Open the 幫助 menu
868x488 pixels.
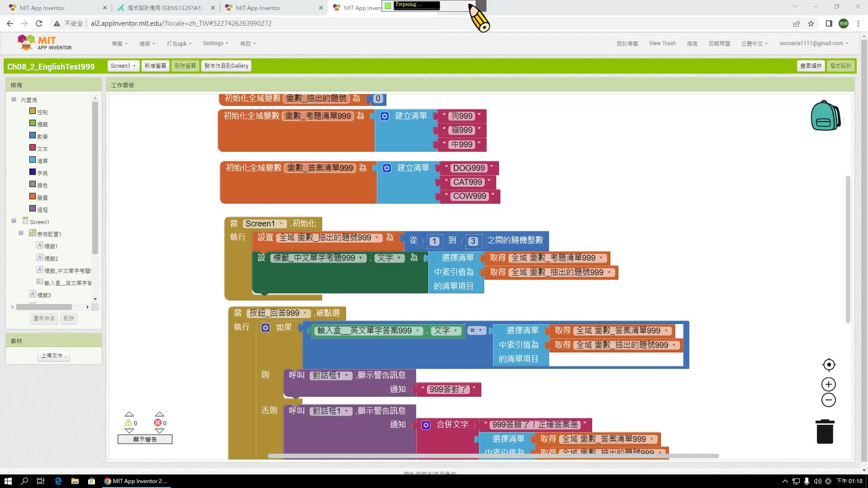click(248, 44)
